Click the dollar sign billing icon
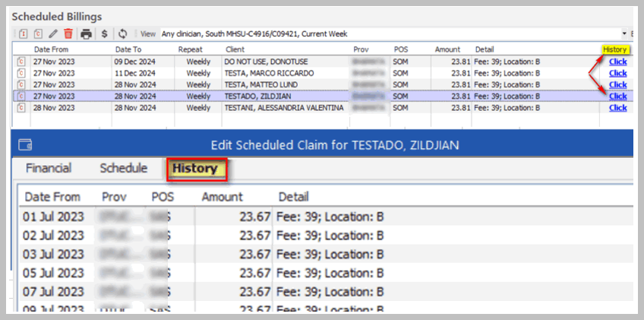Image resolution: width=644 pixels, height=320 pixels. click(105, 34)
